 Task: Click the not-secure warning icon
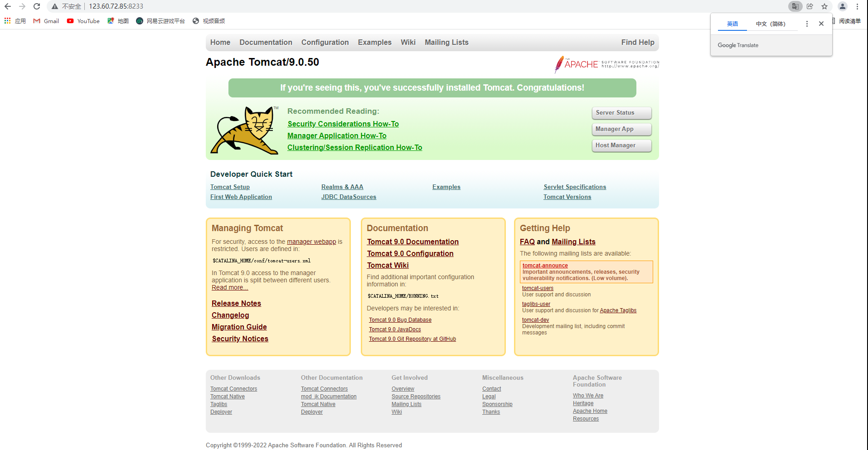pos(55,6)
